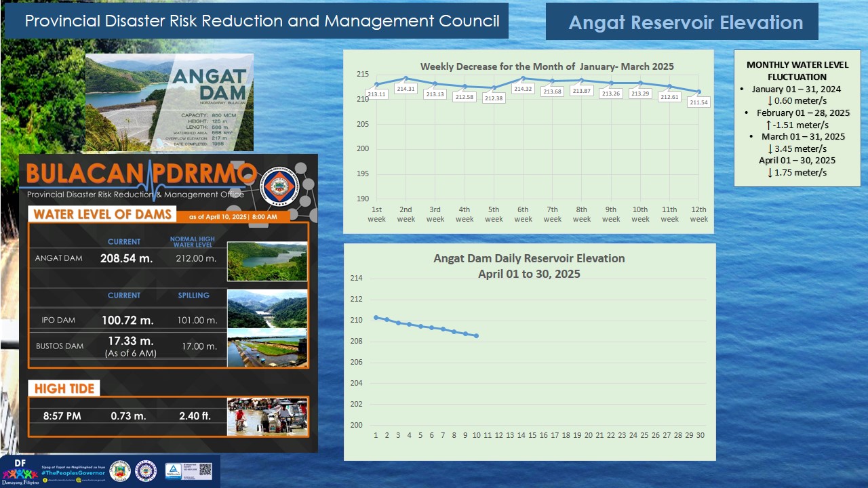Click the blue circular seal in footer
The image size is (868, 488).
tap(146, 471)
